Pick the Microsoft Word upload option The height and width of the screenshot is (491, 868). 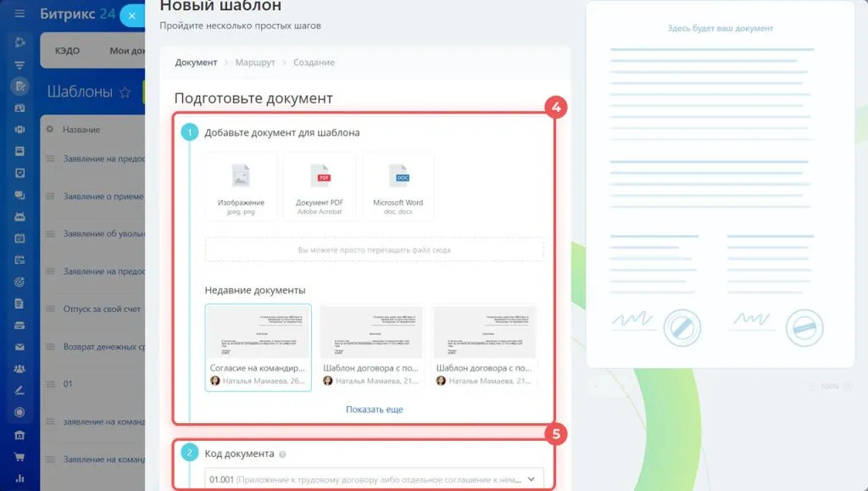pyautogui.click(x=398, y=187)
